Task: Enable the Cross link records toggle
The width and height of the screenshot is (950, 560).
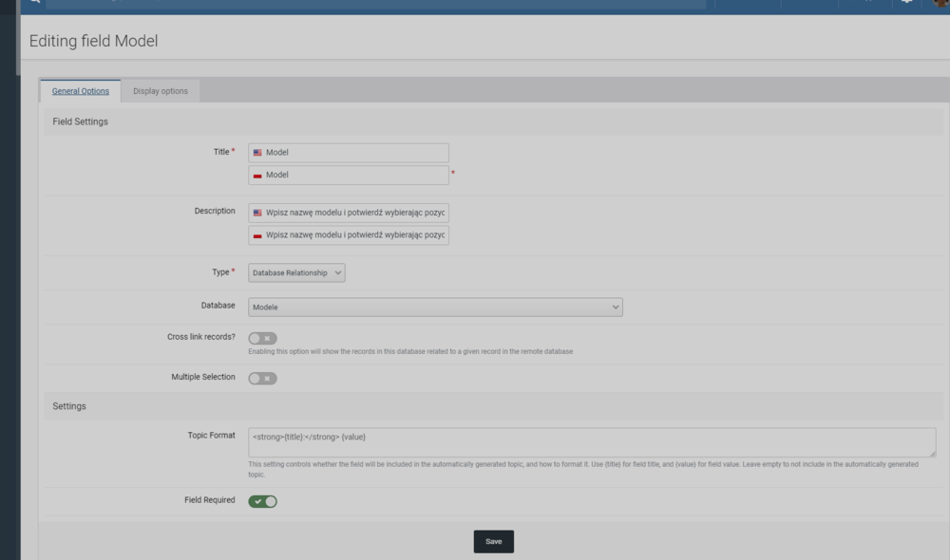Action: [262, 338]
